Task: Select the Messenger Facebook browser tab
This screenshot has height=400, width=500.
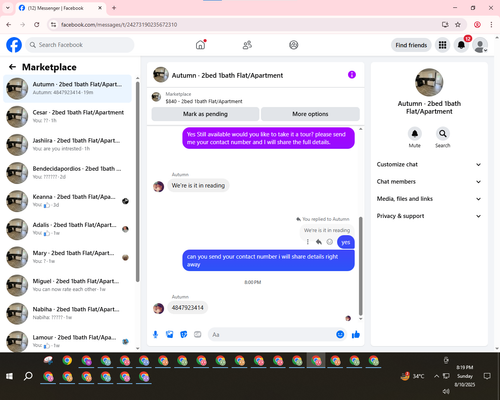Action: click(x=60, y=8)
